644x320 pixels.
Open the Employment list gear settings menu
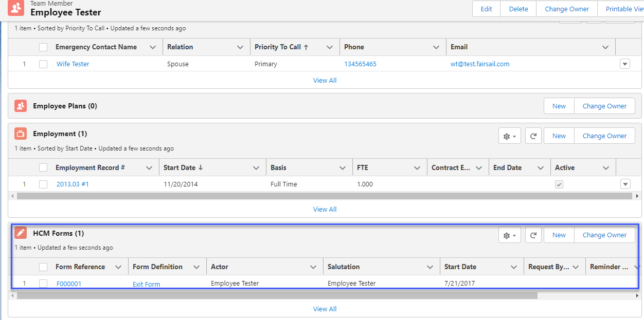pos(510,136)
